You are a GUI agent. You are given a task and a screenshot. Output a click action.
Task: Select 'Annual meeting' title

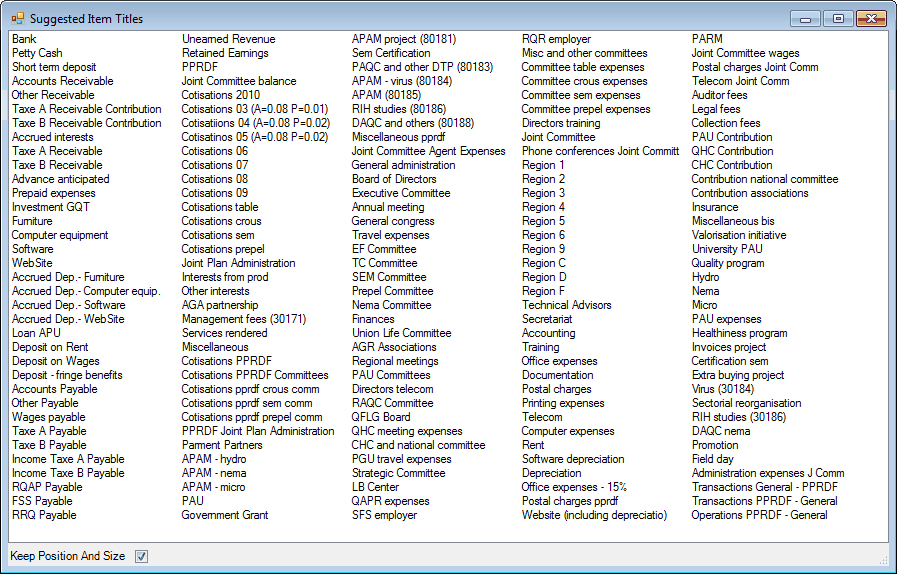click(388, 207)
